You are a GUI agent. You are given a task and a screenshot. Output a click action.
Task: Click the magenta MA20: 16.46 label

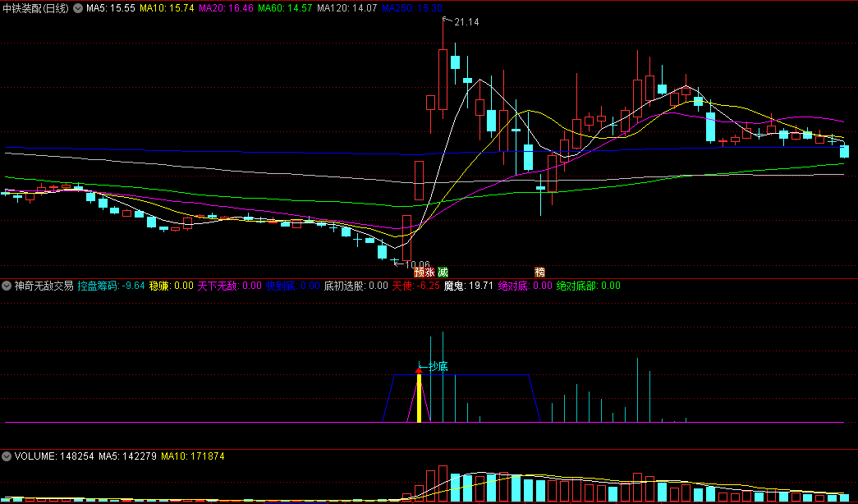coord(226,9)
